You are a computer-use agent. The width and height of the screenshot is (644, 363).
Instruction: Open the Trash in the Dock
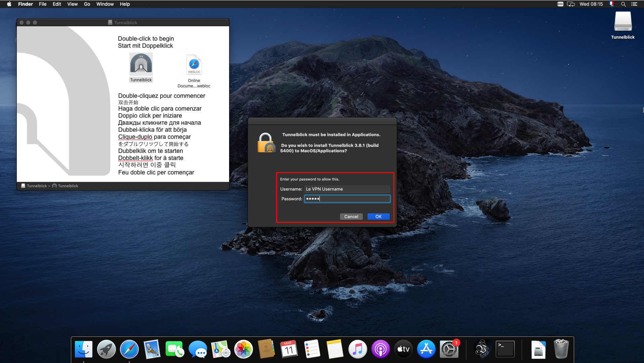[561, 349]
